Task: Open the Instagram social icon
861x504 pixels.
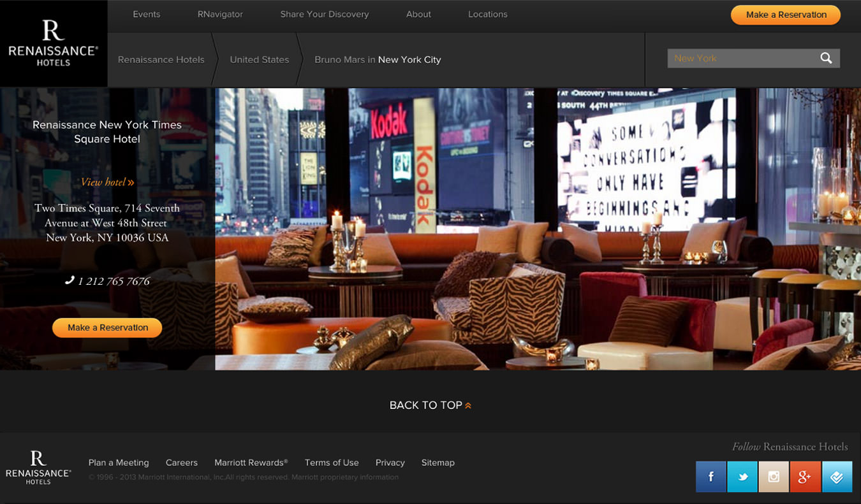Action: pyautogui.click(x=774, y=476)
